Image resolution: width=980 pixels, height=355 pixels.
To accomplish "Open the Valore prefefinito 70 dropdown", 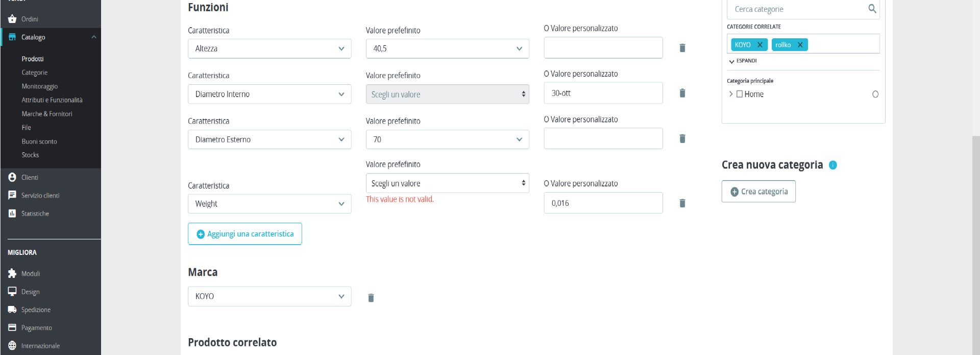I will click(448, 139).
